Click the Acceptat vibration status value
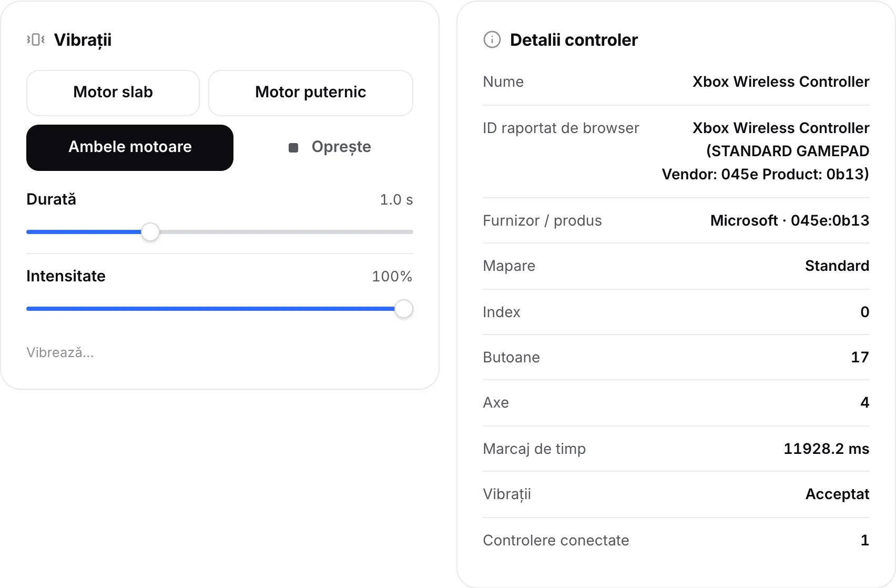Screen dimensions: 896x588 pyautogui.click(x=838, y=494)
